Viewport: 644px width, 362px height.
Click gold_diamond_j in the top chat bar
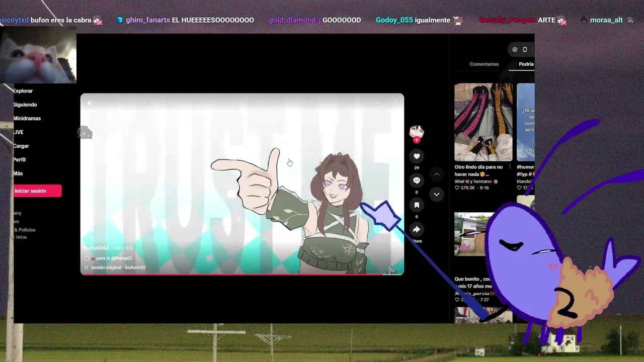tap(295, 20)
